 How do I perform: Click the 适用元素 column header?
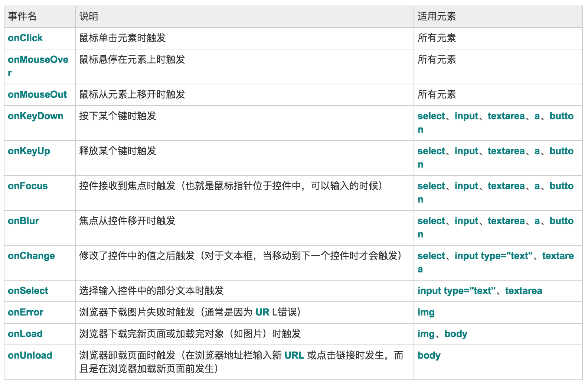437,17
